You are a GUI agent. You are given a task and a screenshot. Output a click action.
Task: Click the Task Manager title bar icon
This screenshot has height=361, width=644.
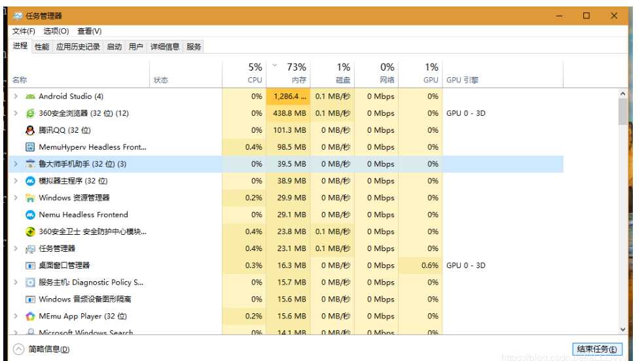coord(18,16)
